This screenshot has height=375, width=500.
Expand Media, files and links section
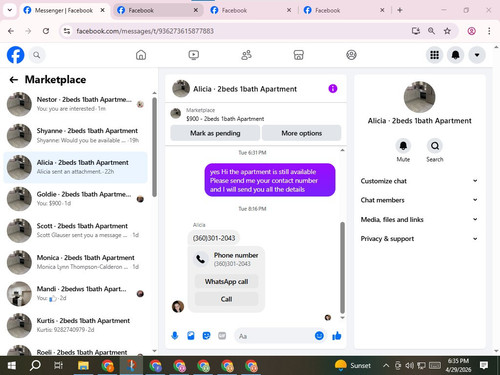pos(419,219)
